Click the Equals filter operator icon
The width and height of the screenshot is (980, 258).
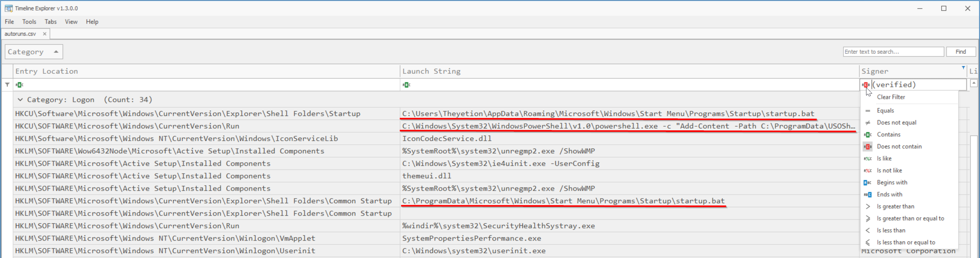click(x=868, y=110)
